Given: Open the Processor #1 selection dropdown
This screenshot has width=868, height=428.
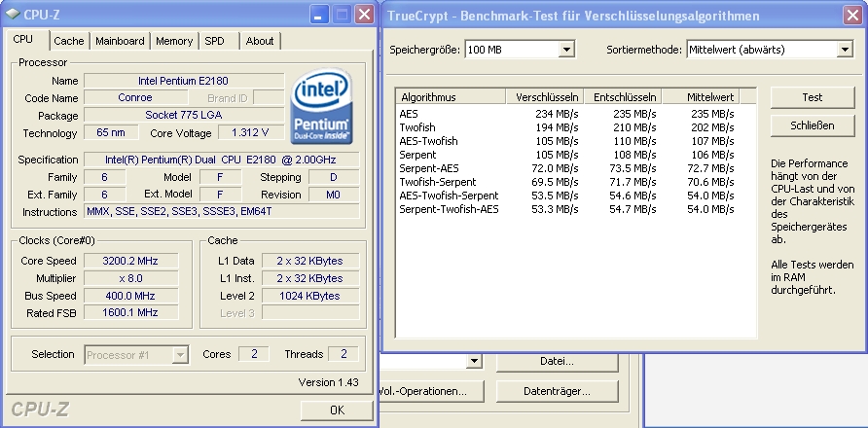Looking at the screenshot, I should click(136, 355).
